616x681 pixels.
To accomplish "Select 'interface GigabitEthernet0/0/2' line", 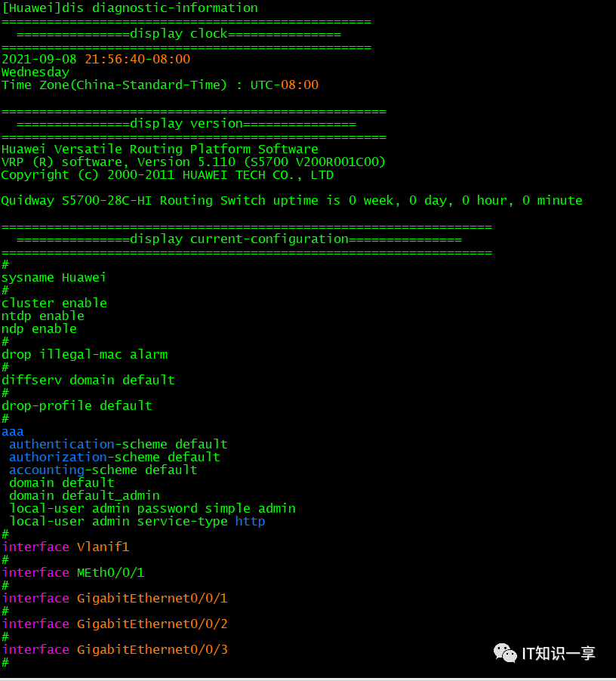I will click(x=115, y=624).
